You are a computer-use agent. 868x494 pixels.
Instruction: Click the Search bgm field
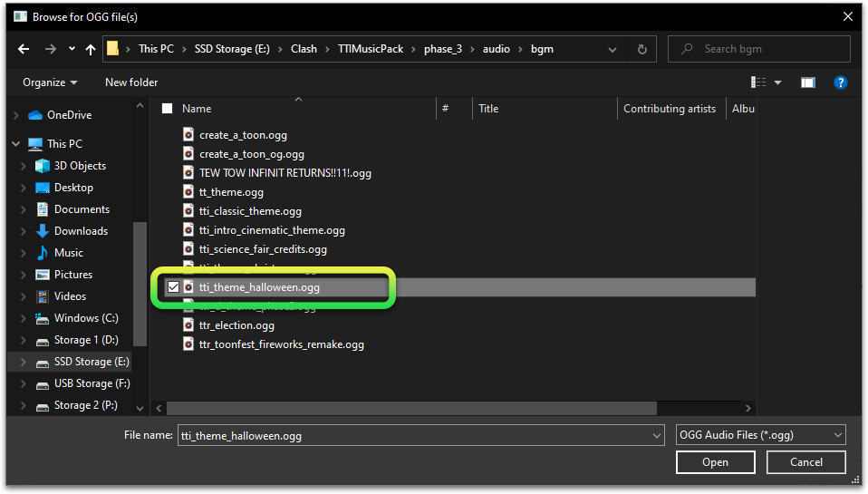pyautogui.click(x=759, y=49)
